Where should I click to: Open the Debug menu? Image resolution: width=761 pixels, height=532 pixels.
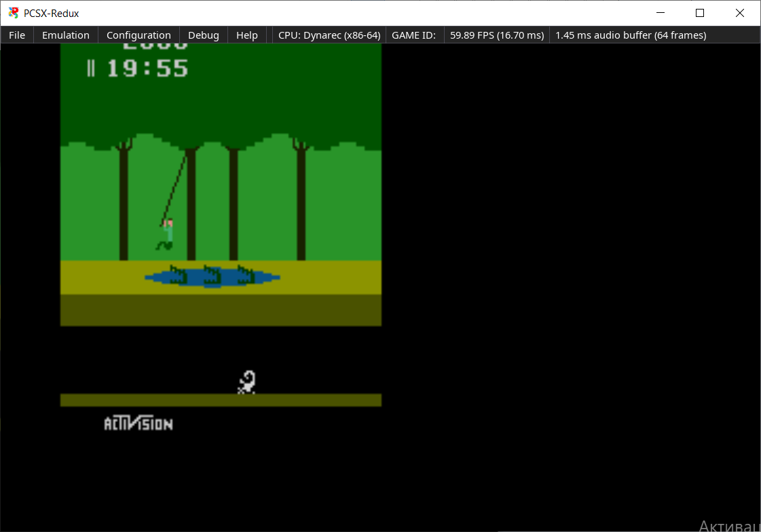click(x=204, y=35)
